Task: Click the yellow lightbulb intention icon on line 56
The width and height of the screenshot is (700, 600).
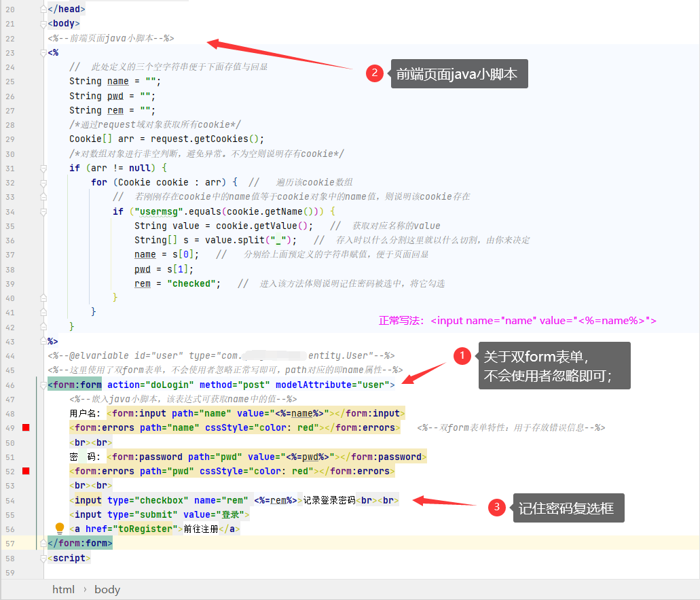Action: [58, 528]
